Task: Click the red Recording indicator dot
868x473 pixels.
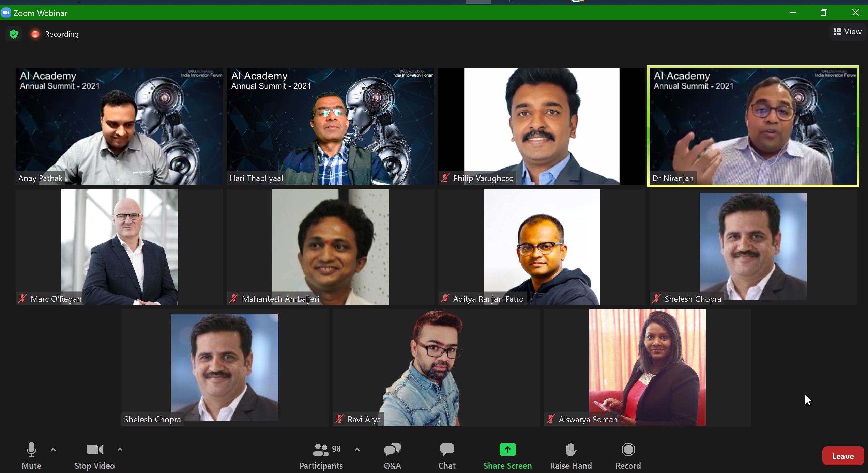Action: (35, 34)
